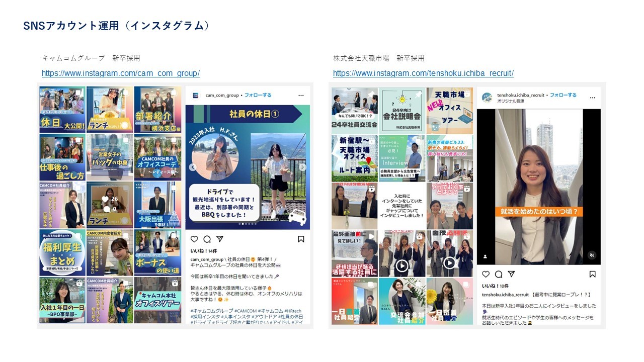Select the 株式会社天職市場 新卒採用 label

pos(379,58)
